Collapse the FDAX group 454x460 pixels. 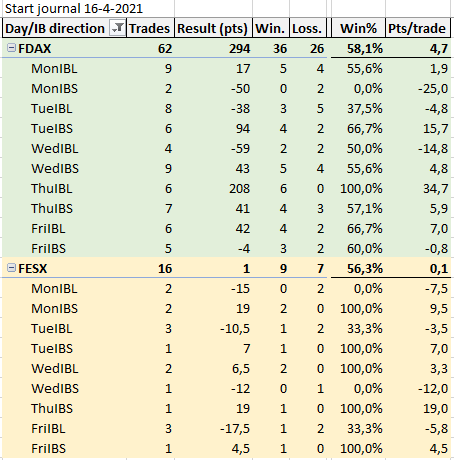11,48
